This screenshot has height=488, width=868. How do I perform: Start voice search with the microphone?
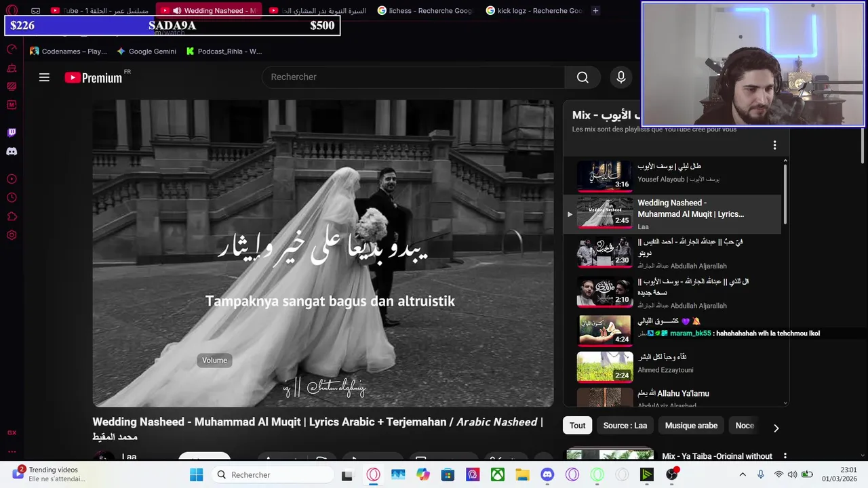[x=620, y=77]
